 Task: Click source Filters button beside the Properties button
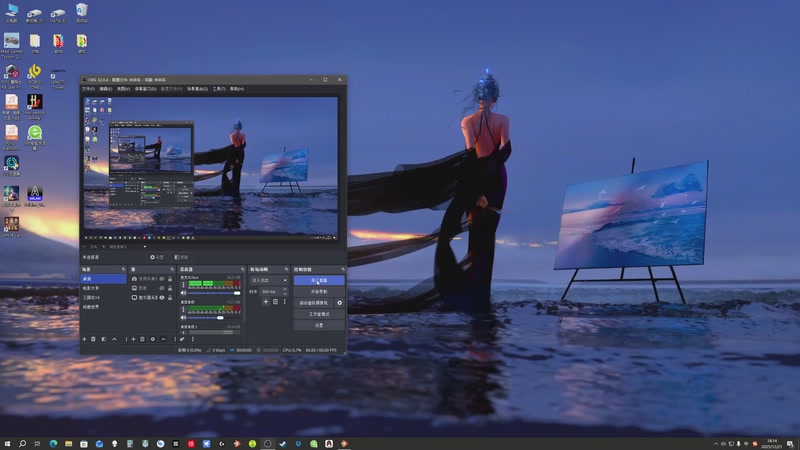(181, 257)
